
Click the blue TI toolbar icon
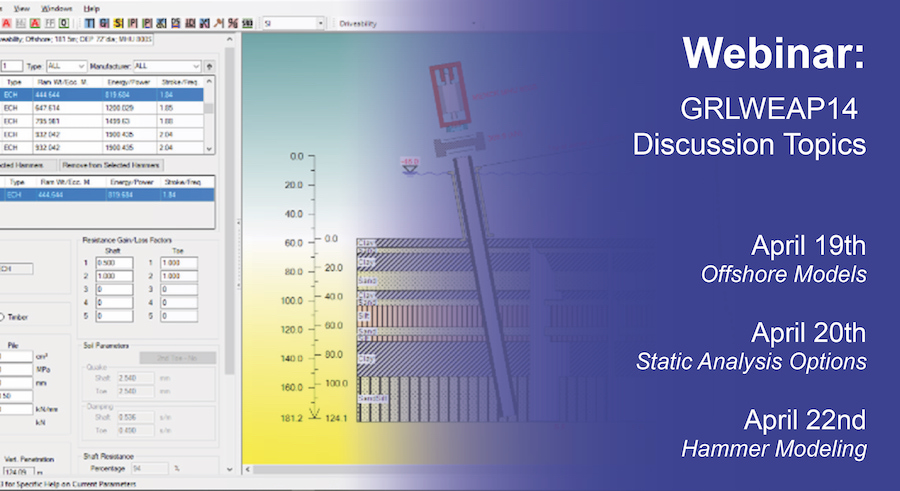tap(89, 22)
